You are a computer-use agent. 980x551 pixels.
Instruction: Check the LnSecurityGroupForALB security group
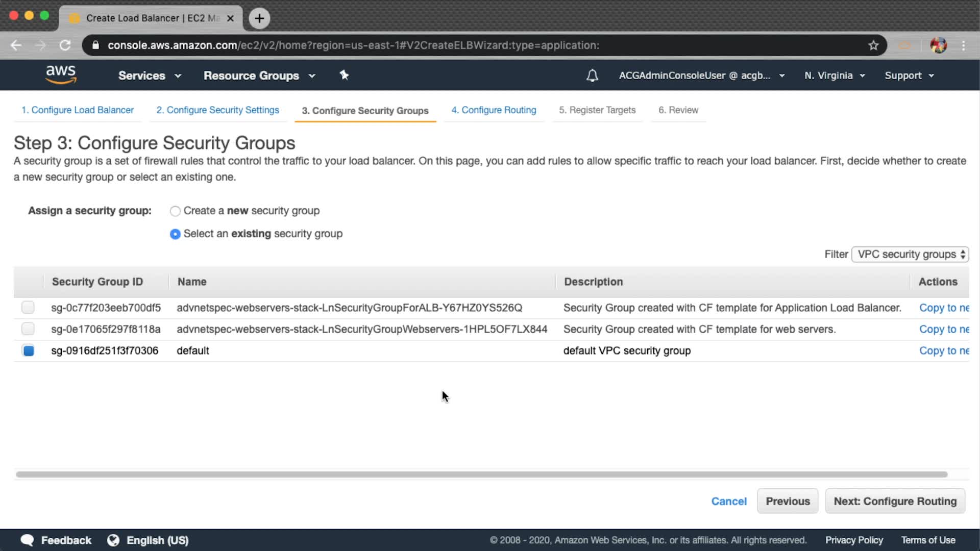coord(28,308)
